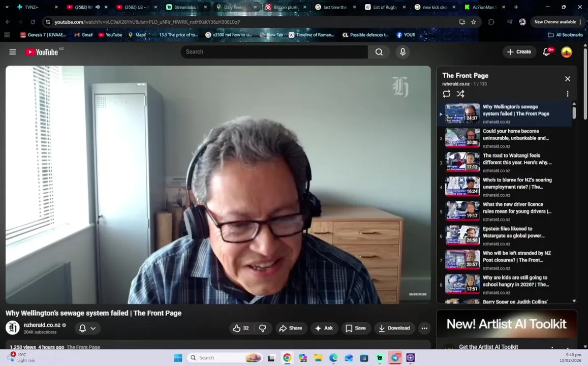Switch to the Bitcoin plum browser tab
The height and width of the screenshot is (366, 588).
(285, 7)
